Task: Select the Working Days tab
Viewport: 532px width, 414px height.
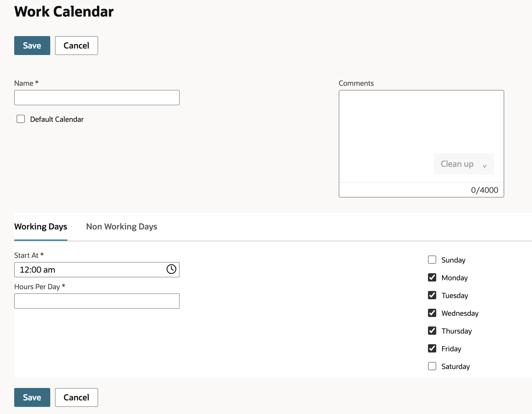Action: [x=41, y=227]
